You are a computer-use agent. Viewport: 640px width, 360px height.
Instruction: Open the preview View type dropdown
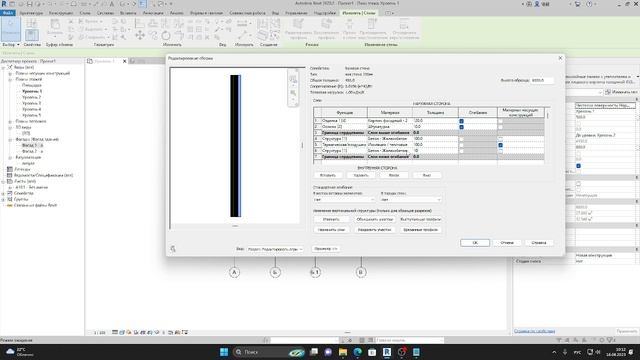275,249
